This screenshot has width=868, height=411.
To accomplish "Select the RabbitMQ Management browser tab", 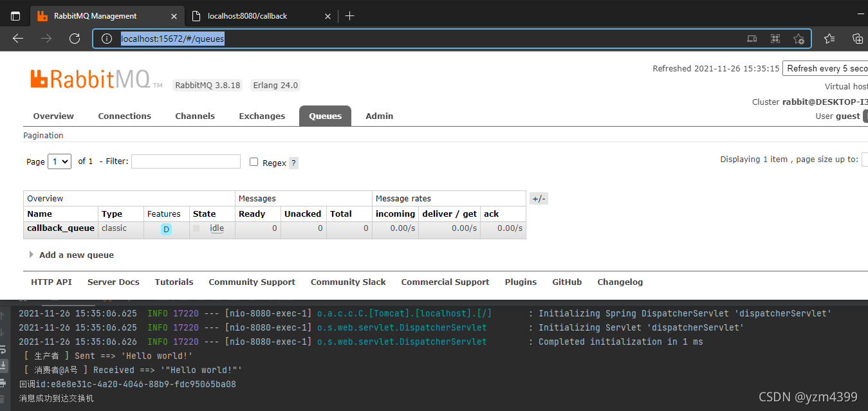I will (106, 16).
